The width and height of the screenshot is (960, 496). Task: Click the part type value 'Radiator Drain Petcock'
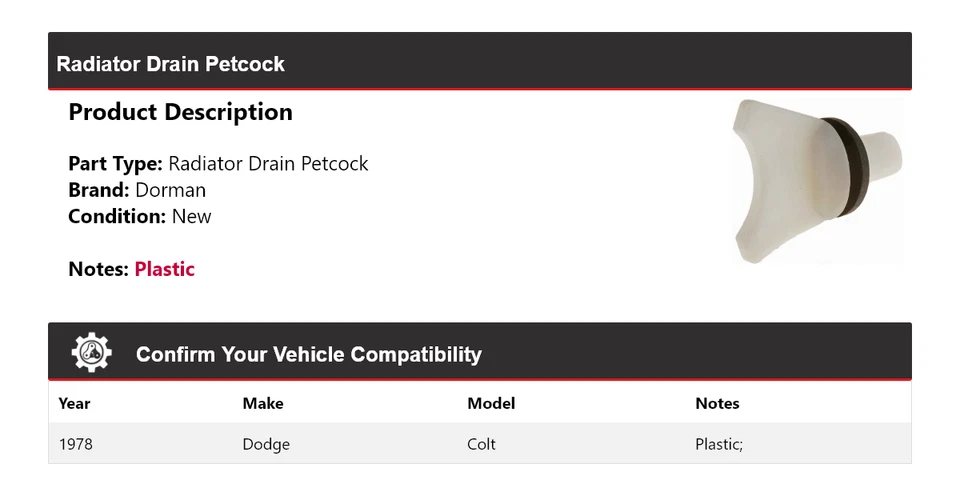268,164
